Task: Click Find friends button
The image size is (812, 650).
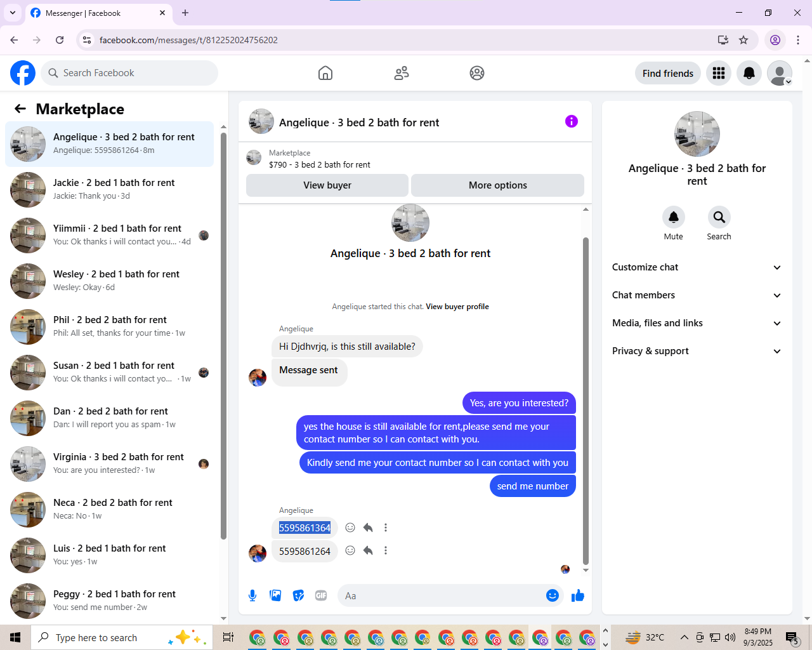Action: tap(668, 73)
